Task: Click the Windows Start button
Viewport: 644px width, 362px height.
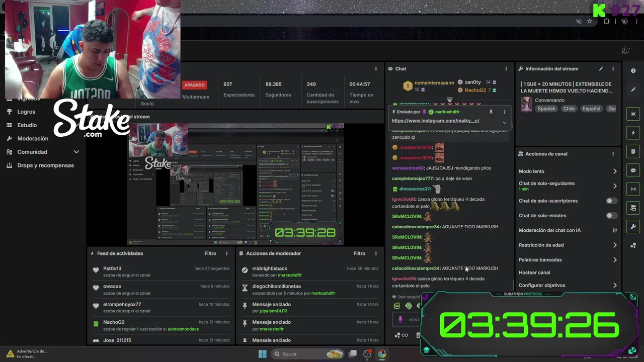Action: [x=262, y=354]
